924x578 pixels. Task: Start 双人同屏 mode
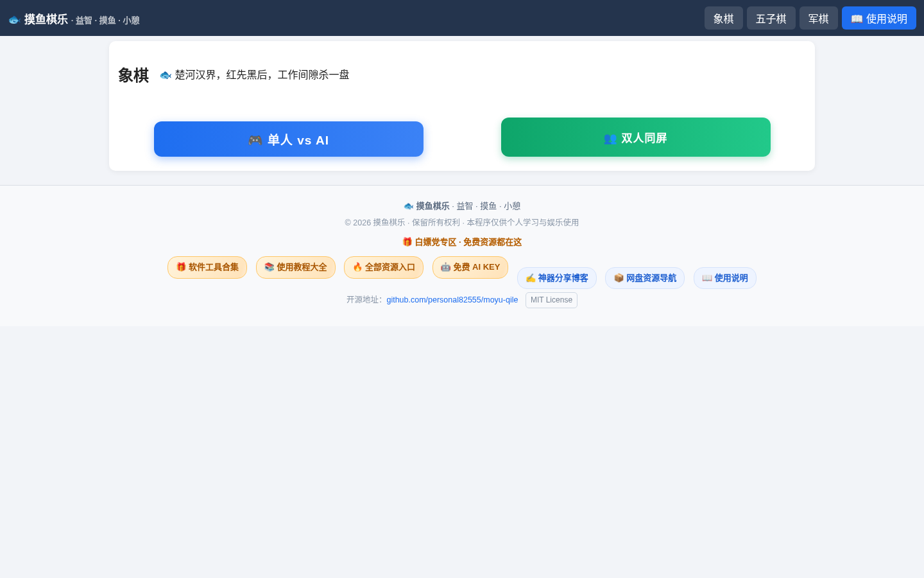(x=636, y=137)
